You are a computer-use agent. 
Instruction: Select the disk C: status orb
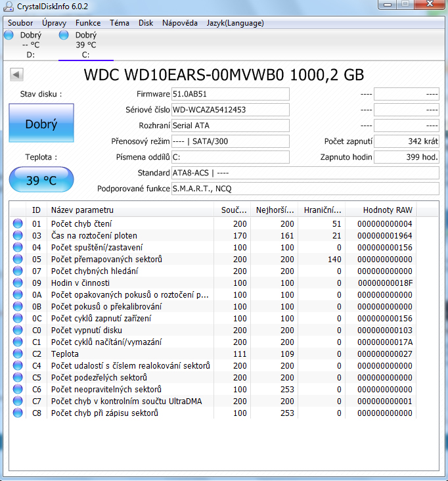coord(64,35)
